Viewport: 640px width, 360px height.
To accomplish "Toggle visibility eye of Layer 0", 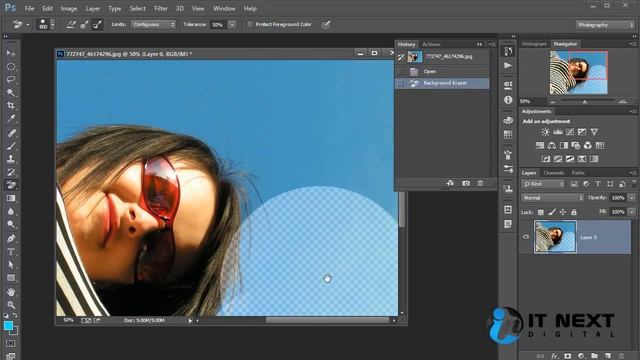I will click(526, 237).
